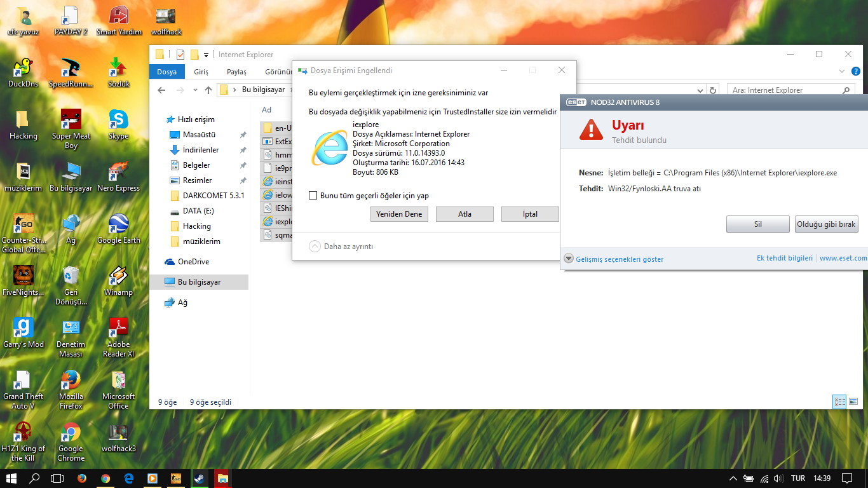Click the taskbar Task View icon
Image resolution: width=868 pixels, height=488 pixels.
[x=57, y=478]
